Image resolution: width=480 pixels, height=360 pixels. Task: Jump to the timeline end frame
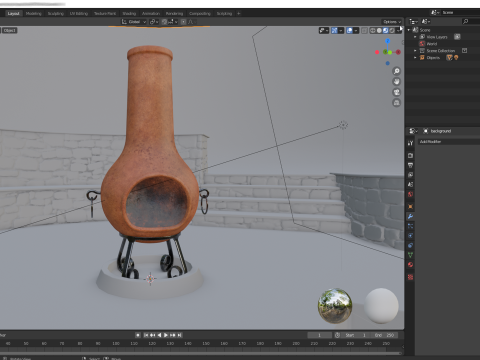pos(180,335)
